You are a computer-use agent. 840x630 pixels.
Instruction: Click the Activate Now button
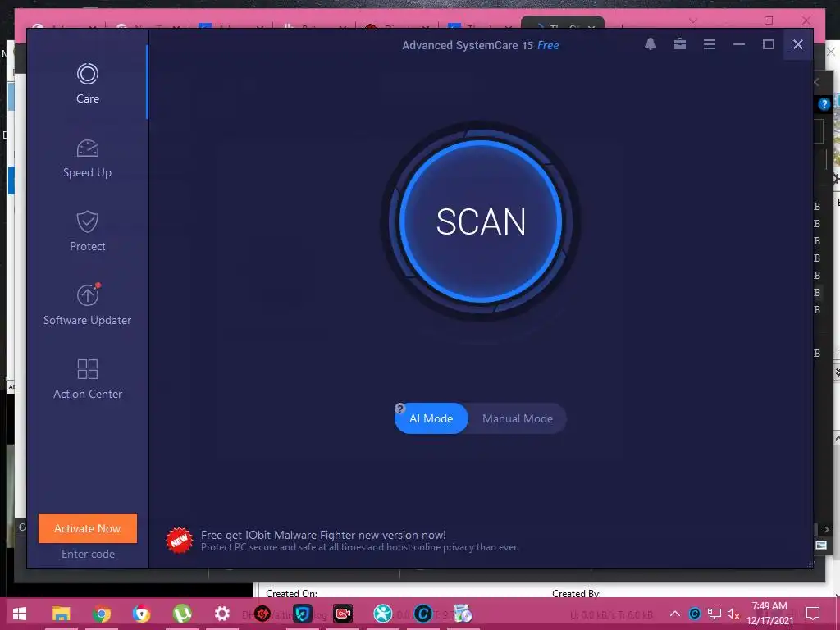coord(87,528)
